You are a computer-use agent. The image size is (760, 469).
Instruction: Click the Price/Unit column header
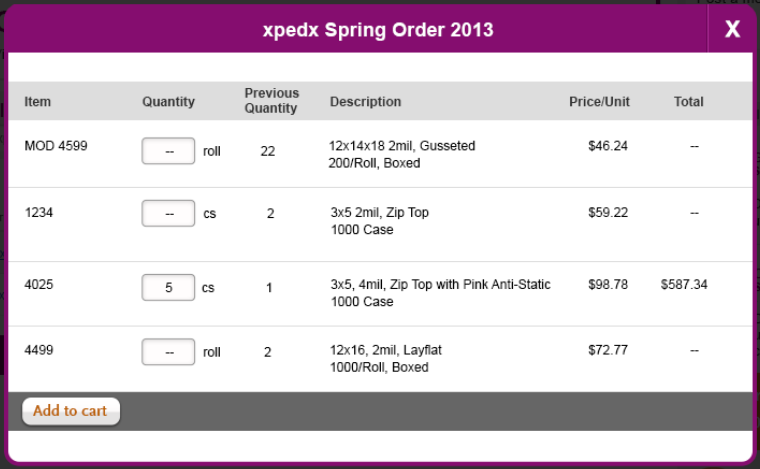599,102
